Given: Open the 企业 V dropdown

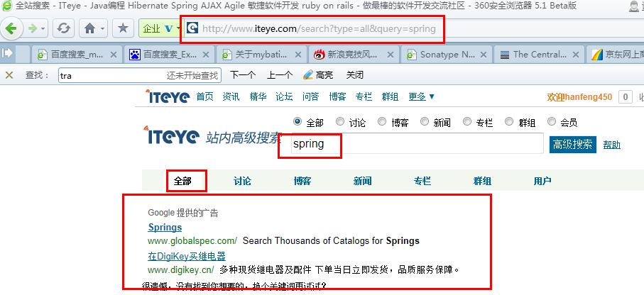Looking at the screenshot, I should coord(160,28).
